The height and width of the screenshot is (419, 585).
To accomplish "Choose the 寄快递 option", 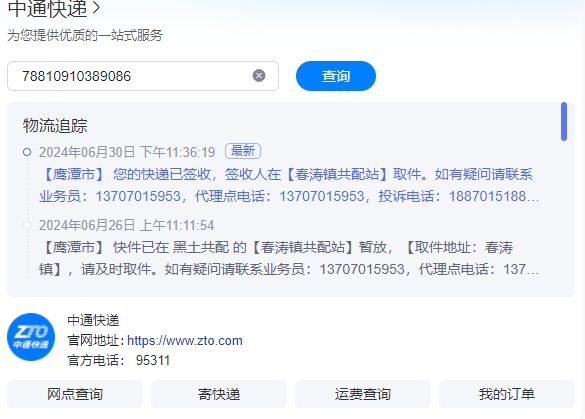I will pyautogui.click(x=219, y=394).
